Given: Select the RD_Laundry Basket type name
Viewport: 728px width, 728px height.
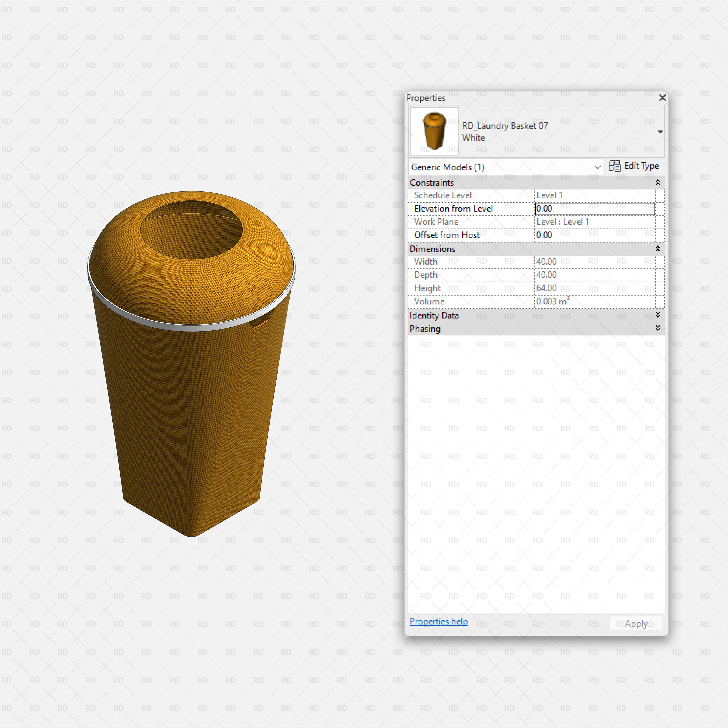Looking at the screenshot, I should [505, 126].
